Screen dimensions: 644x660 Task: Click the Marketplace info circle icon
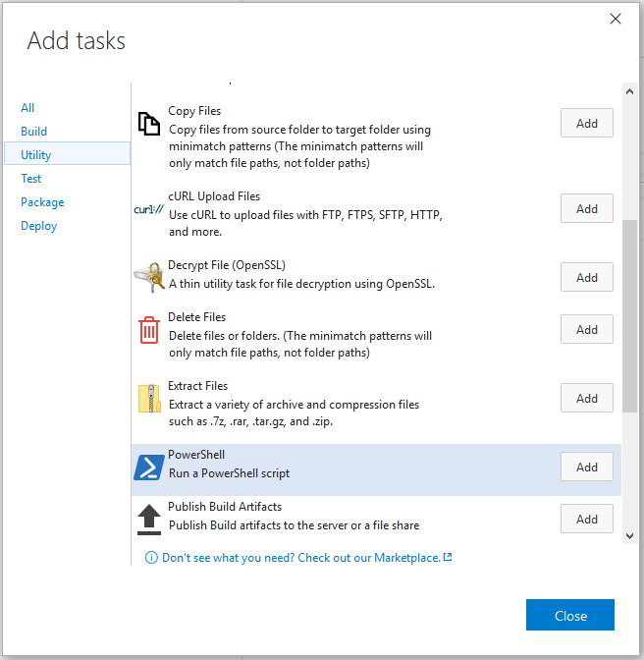[151, 558]
